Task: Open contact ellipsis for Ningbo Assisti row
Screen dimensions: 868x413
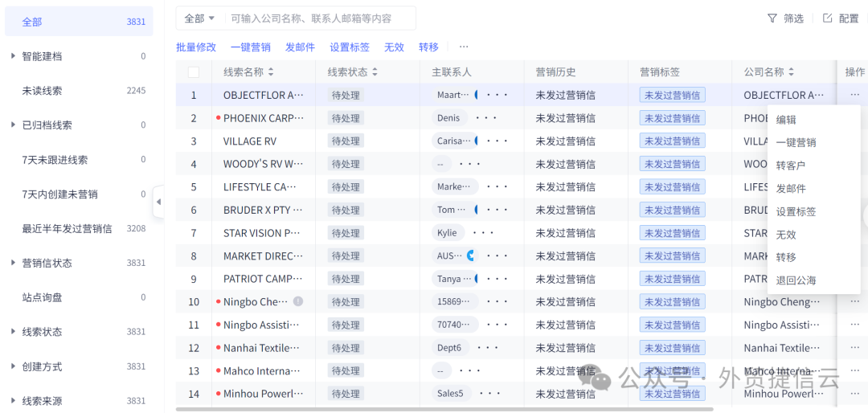Action: pos(497,325)
